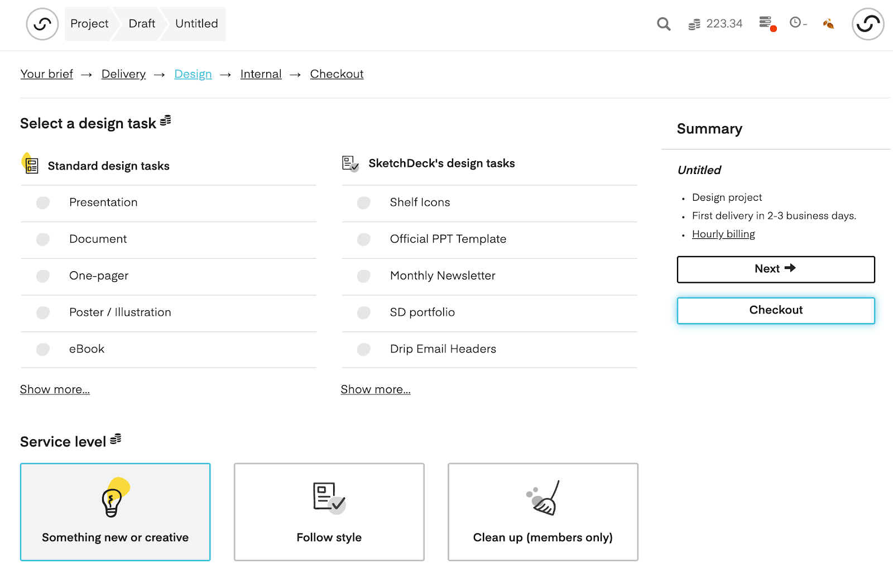
Task: Go to the Delivery step
Action: [x=123, y=74]
